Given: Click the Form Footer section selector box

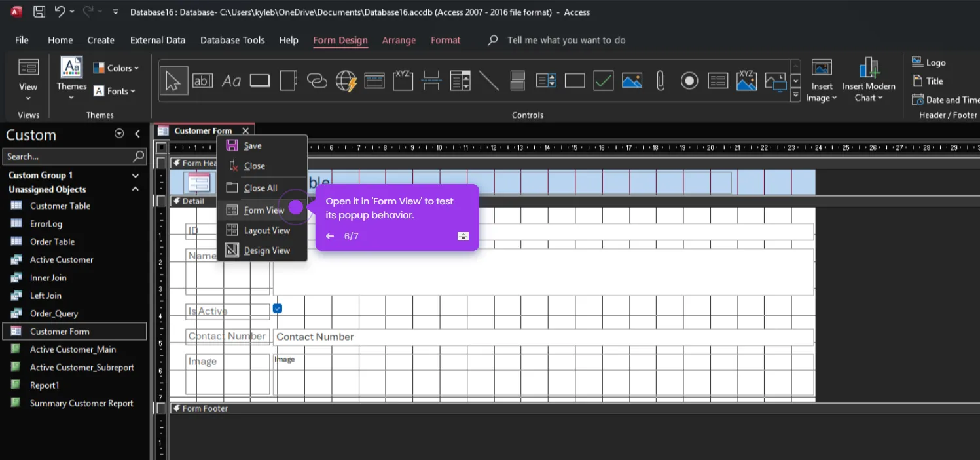Looking at the screenshot, I should click(x=161, y=408).
